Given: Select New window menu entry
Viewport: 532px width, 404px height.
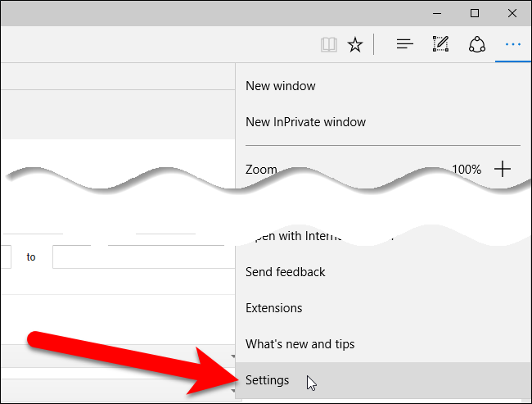Looking at the screenshot, I should click(x=383, y=86).
